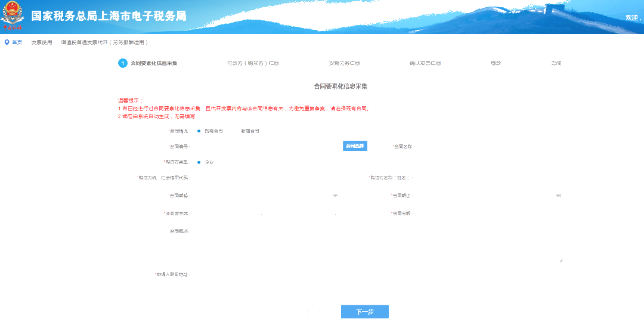Click the 增值税普通发票代开 breadcrumb
Image resolution: width=644 pixels, height=325 pixels.
105,42
